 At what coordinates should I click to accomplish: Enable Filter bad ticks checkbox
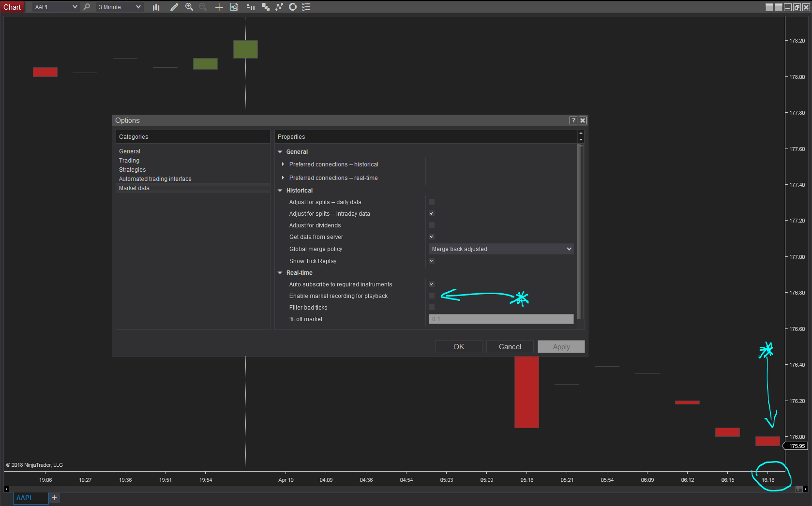(432, 307)
